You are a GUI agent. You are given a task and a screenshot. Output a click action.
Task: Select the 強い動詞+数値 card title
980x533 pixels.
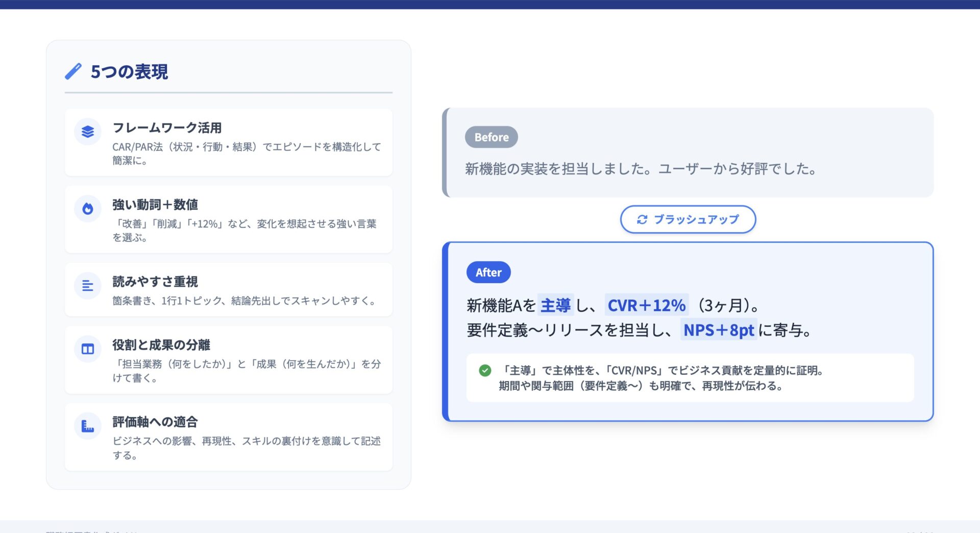pyautogui.click(x=155, y=205)
